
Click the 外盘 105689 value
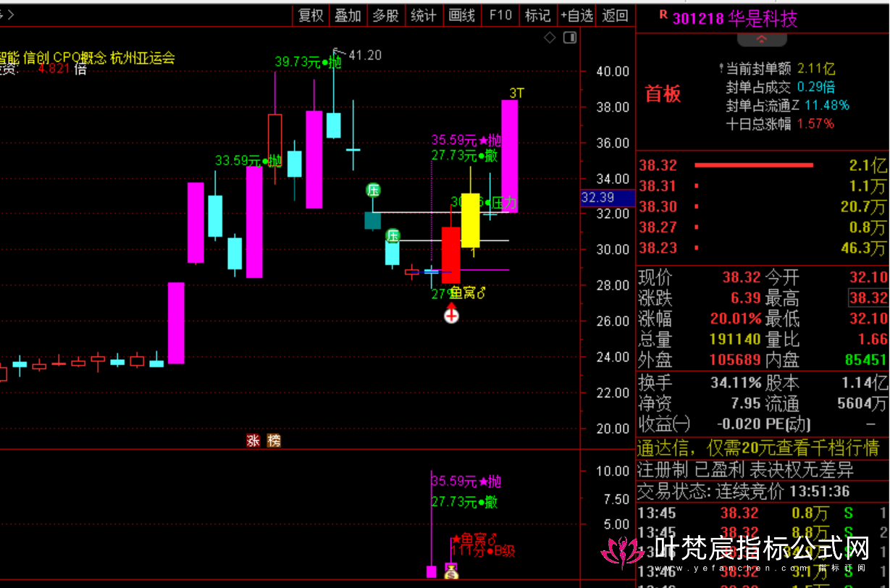pyautogui.click(x=735, y=359)
